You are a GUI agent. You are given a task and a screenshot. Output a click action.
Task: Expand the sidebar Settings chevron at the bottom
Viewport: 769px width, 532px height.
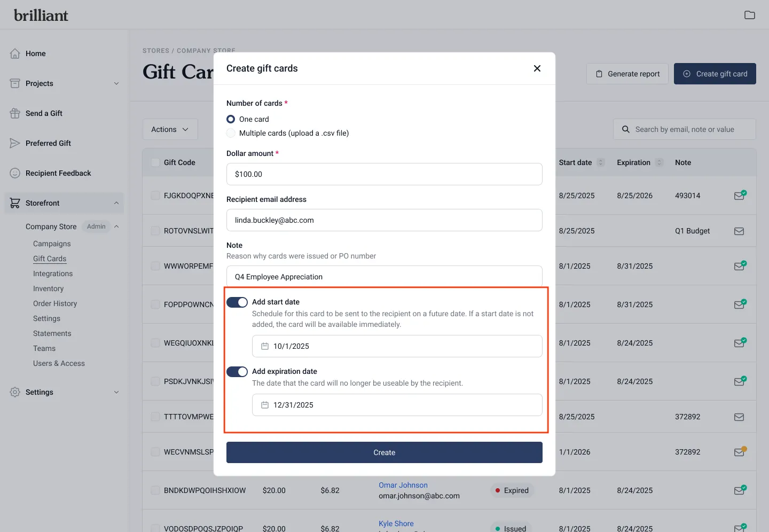click(116, 392)
